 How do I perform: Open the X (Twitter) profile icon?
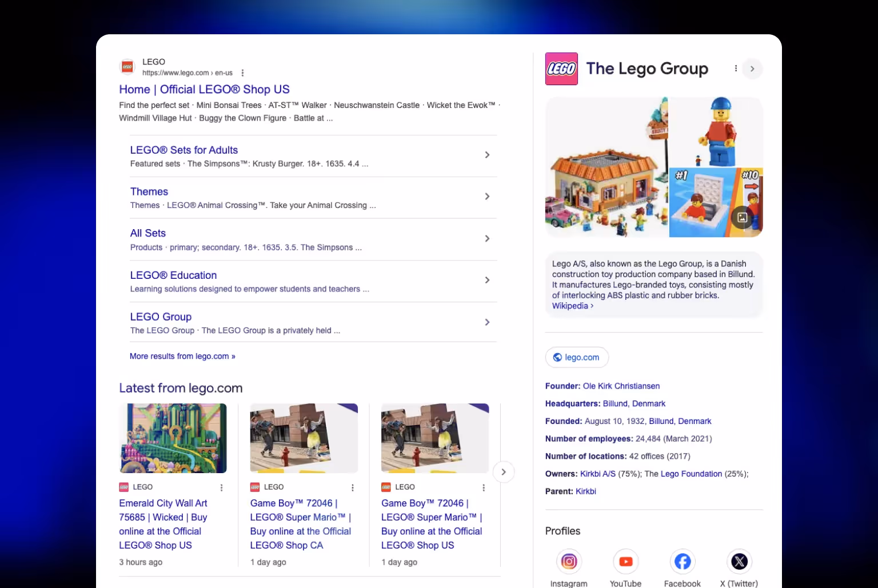(x=739, y=561)
